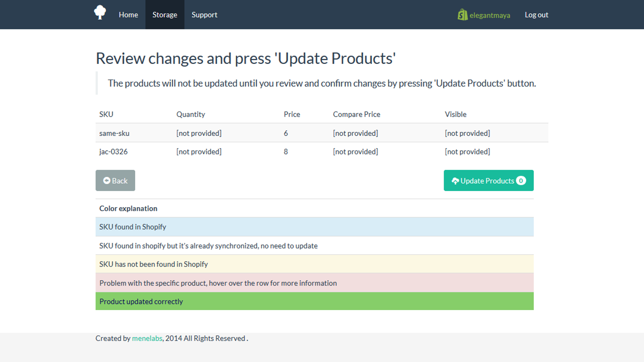The width and height of the screenshot is (644, 362).
Task: Click the blue 'SKU found in Shopify' legend row
Action: [314, 227]
